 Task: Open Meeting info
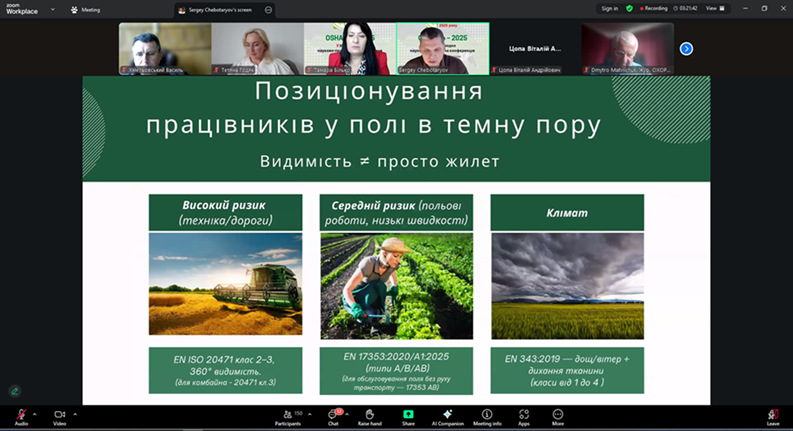[x=487, y=417]
